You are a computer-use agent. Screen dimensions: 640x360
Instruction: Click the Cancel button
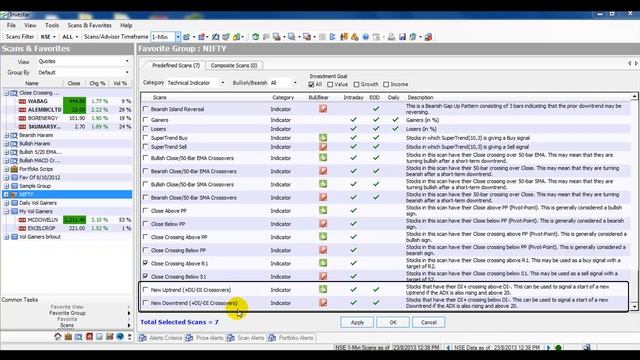pos(429,322)
